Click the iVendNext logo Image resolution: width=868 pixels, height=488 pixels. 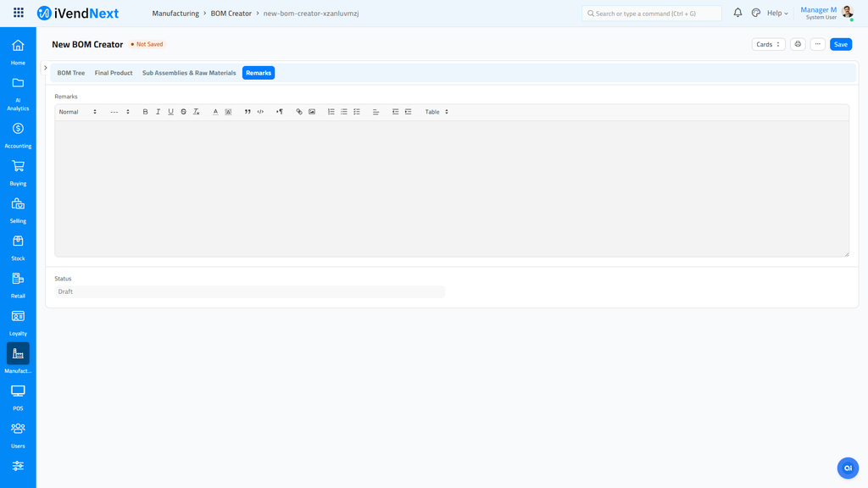point(77,14)
